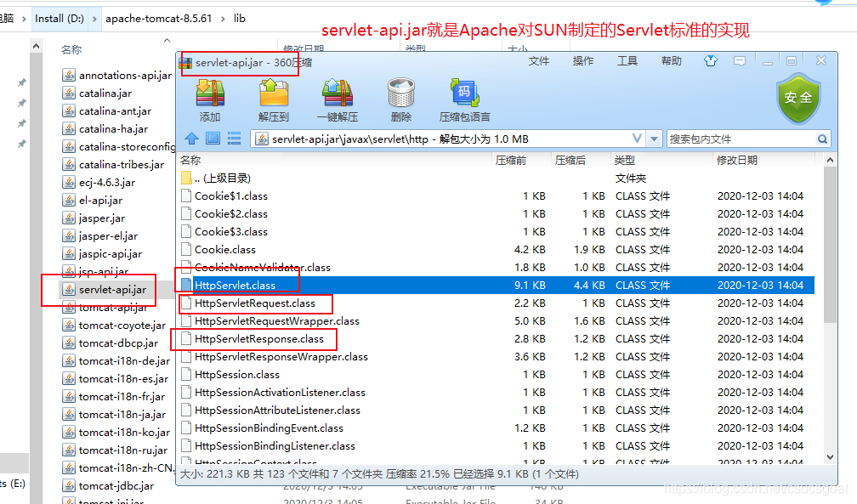Click the (上级目录) folder icon
This screenshot has width=857, height=504.
[186, 178]
